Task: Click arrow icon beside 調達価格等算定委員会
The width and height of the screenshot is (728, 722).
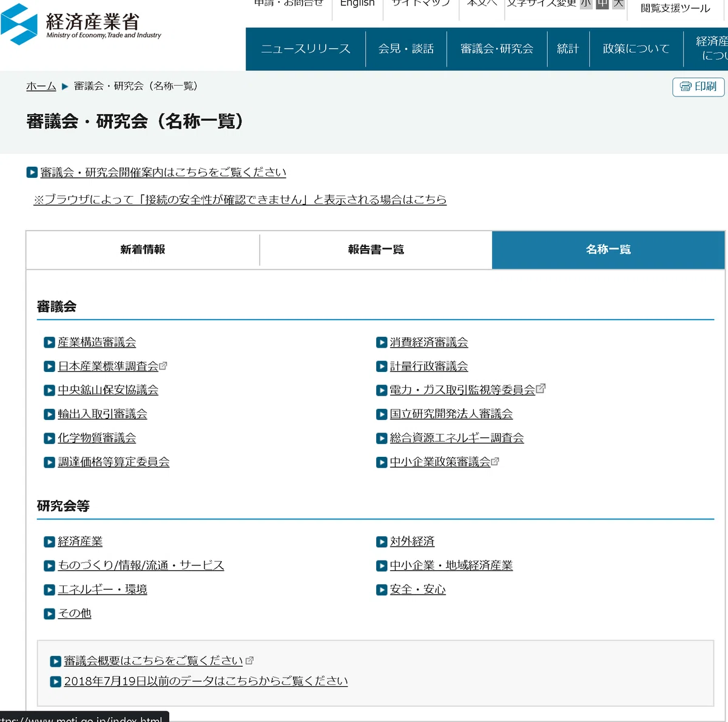Action: (x=49, y=462)
